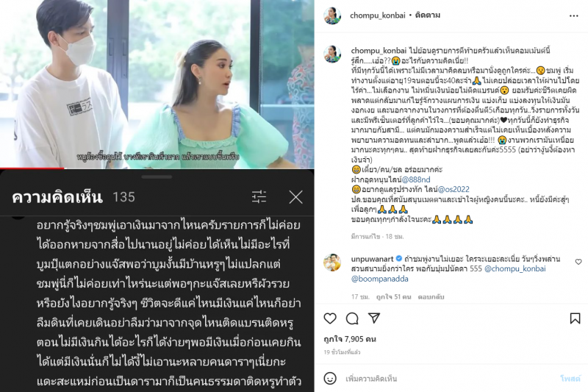The image size is (588, 392).
Task: Open chompu_konbai profile picture in header
Action: point(332,15)
